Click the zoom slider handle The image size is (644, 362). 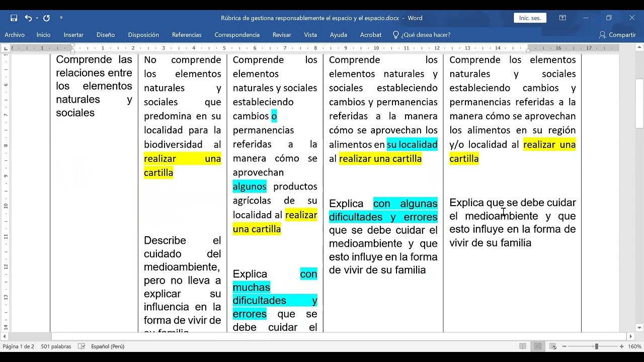(x=596, y=346)
